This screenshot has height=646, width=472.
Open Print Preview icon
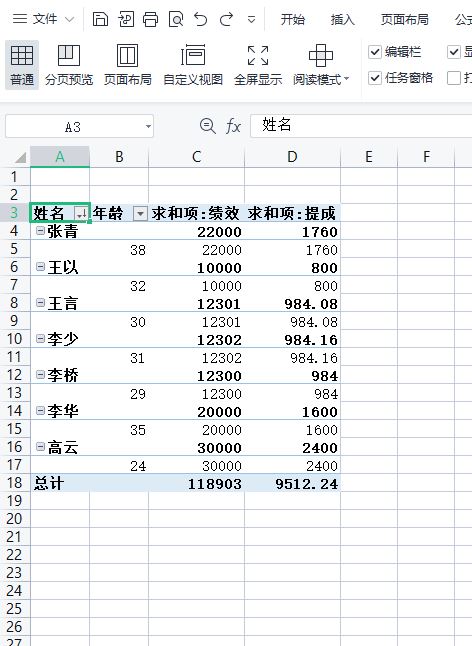click(176, 19)
